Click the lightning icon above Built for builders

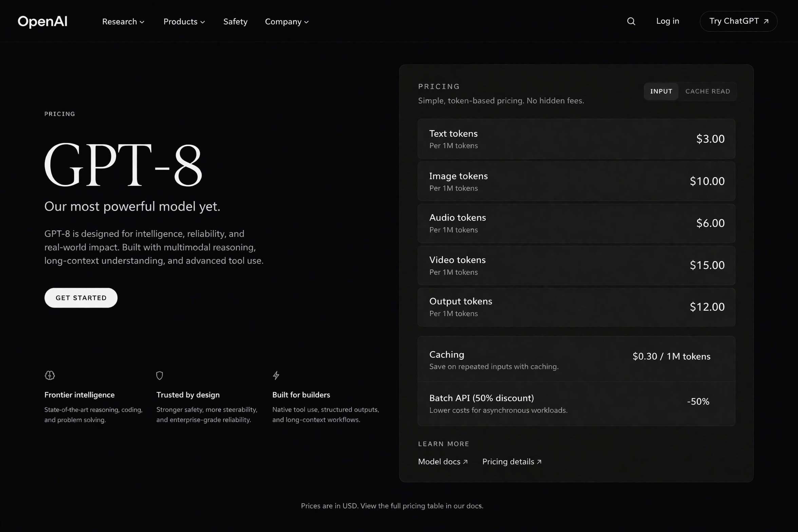[x=276, y=375]
